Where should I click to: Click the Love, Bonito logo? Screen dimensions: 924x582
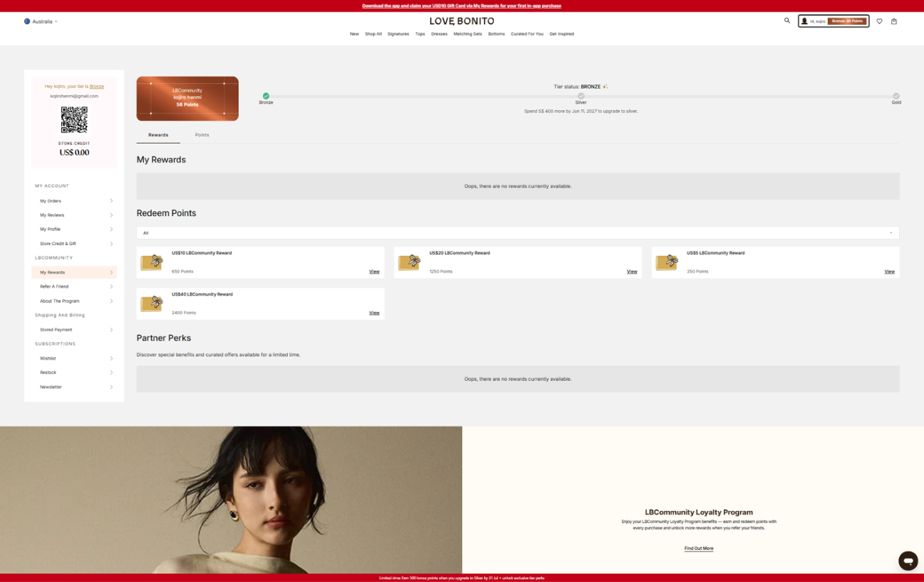point(462,21)
